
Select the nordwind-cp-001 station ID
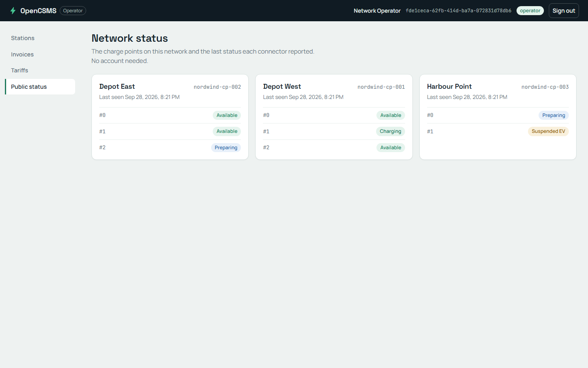point(381,87)
